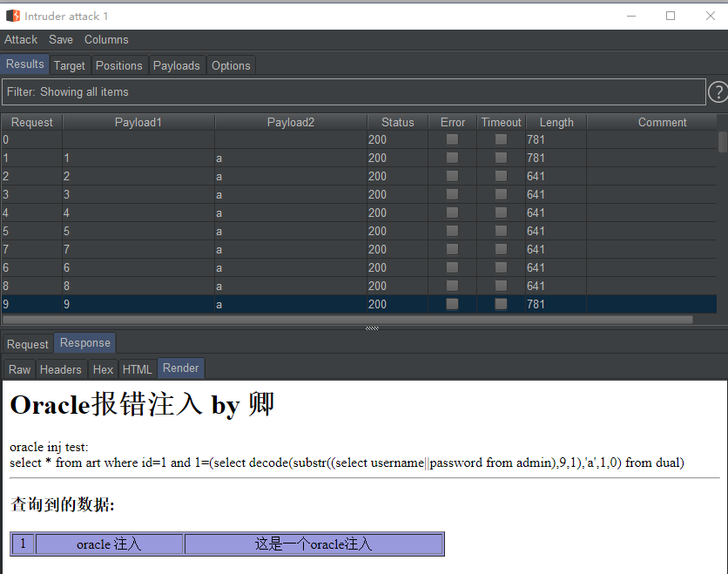The image size is (728, 574).
Task: Show the HTML response view
Action: point(138,369)
